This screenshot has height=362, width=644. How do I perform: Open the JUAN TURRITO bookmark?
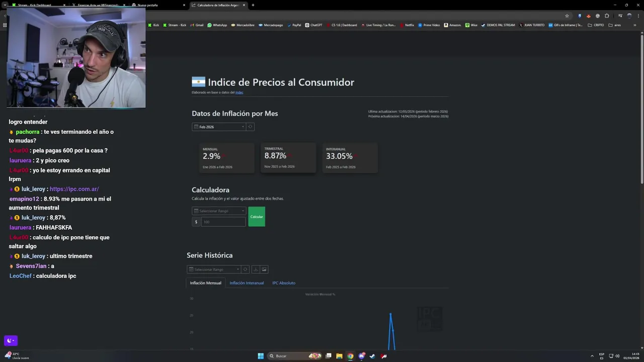tap(531, 25)
